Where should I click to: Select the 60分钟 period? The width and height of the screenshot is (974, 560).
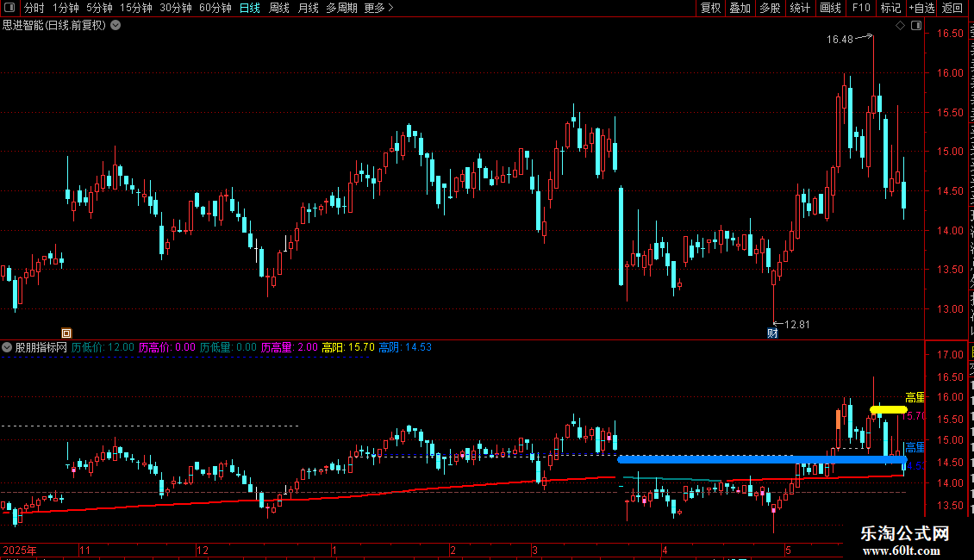tap(215, 8)
